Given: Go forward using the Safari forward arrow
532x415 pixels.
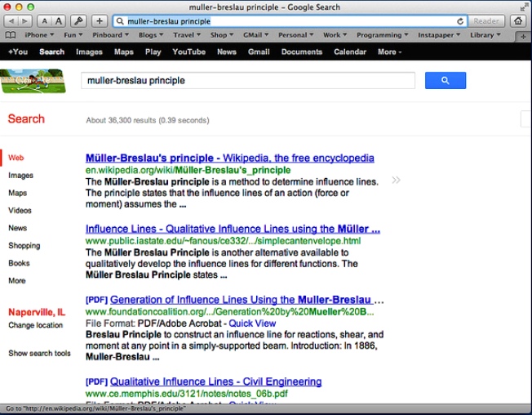Looking at the screenshot, I should tap(24, 21).
